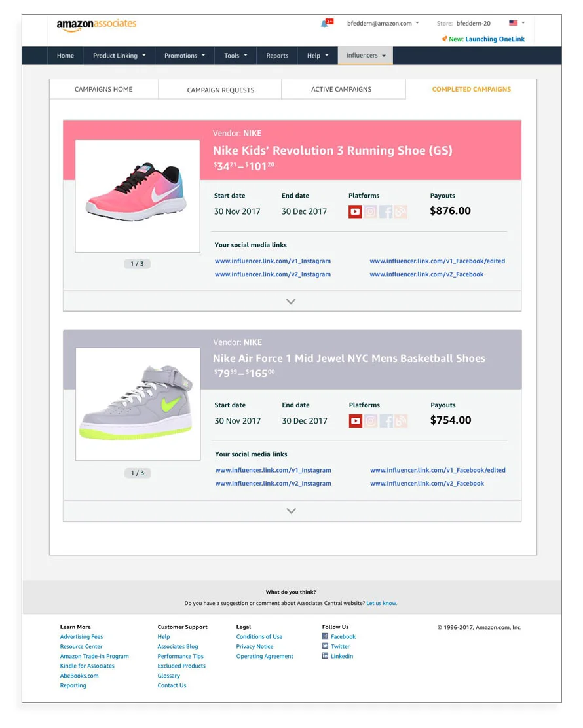Click Twitter icon in Follow Us footer
583x728 pixels.
pyautogui.click(x=325, y=646)
